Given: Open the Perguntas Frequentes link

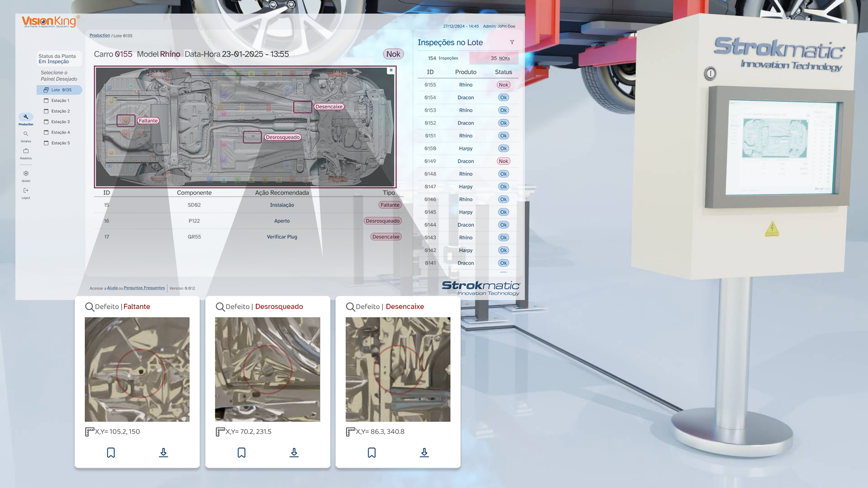Looking at the screenshot, I should pyautogui.click(x=144, y=288).
